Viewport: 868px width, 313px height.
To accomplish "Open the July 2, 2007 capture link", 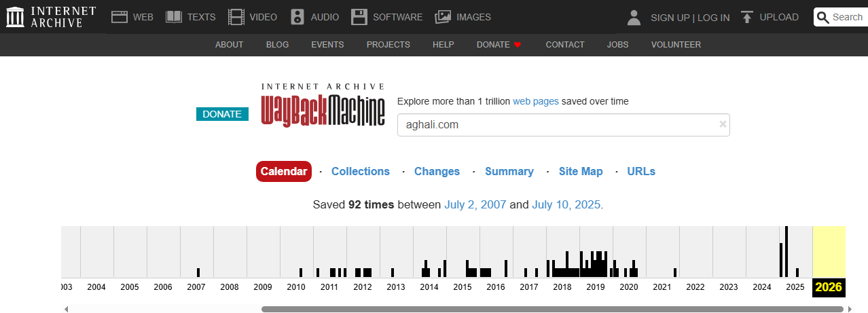I will [x=475, y=204].
